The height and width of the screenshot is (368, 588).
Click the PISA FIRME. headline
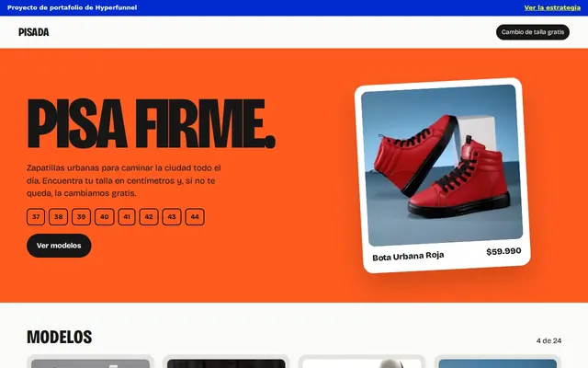[152, 124]
